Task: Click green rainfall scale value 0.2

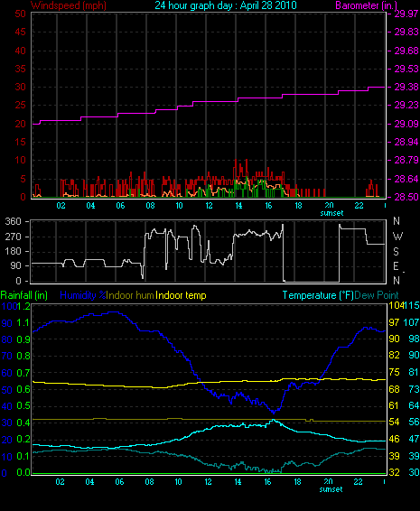Action: [23, 439]
